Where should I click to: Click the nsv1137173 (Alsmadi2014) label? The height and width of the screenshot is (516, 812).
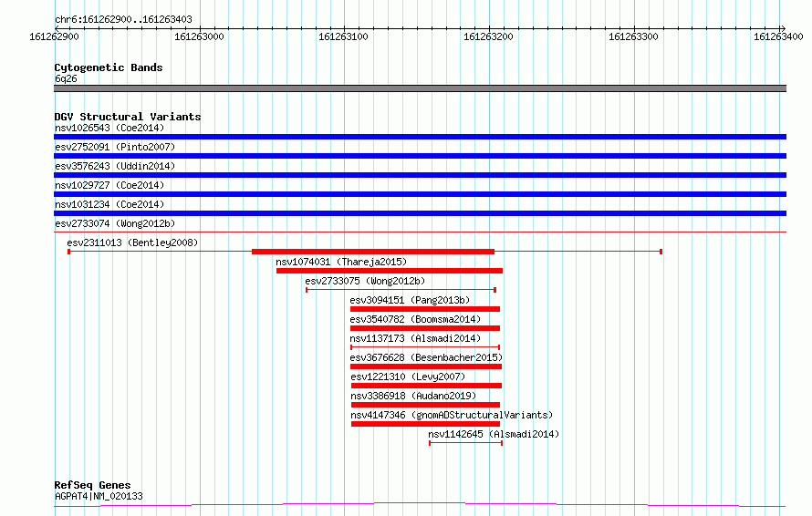pyautogui.click(x=415, y=338)
